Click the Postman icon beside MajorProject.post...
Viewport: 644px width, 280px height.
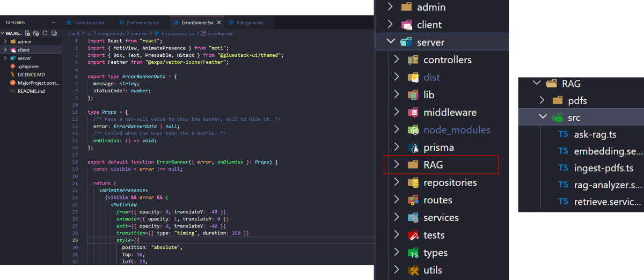tap(13, 83)
